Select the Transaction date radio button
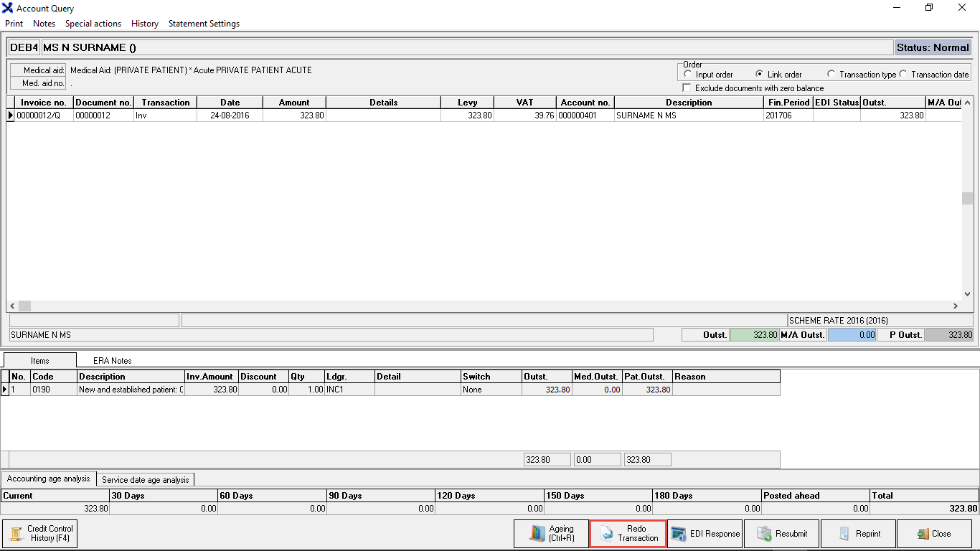Image resolution: width=980 pixels, height=551 pixels. (903, 74)
